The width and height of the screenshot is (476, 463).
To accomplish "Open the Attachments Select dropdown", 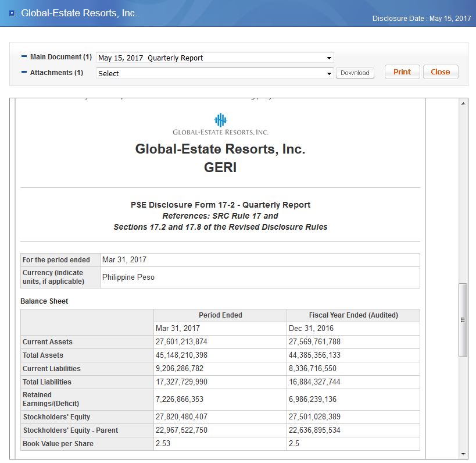I will 215,73.
